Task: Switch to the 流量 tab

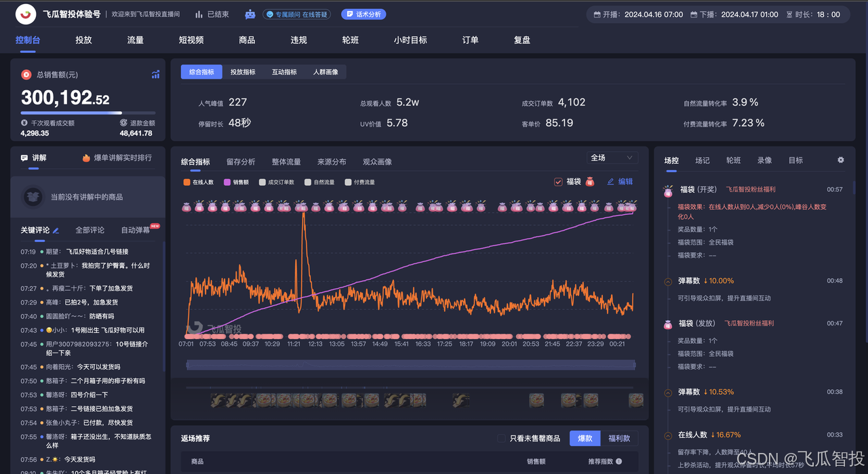Action: click(x=136, y=40)
